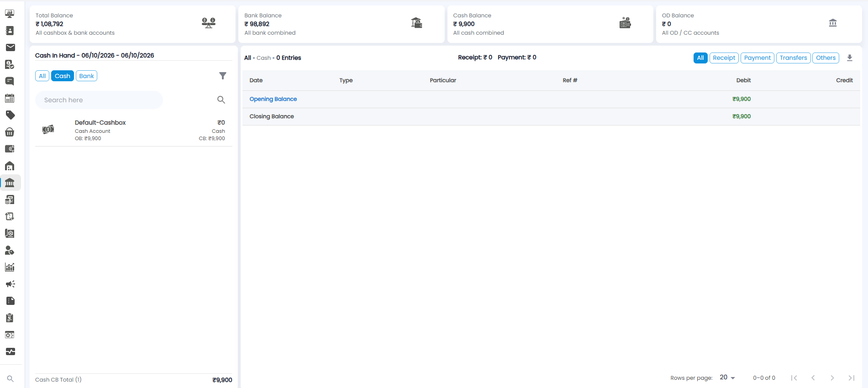Open the calendar sidebar icon
868x388 pixels.
[10, 98]
